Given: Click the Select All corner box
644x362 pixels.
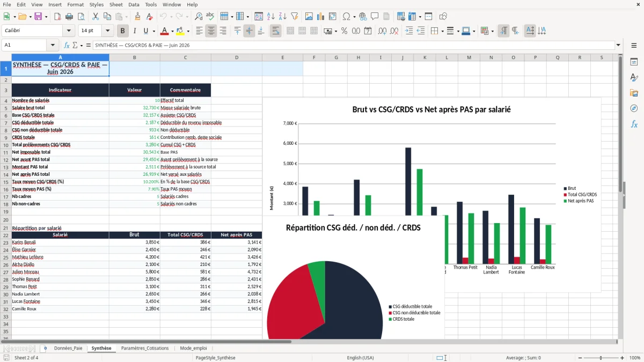Looking at the screenshot, I should point(6,57).
